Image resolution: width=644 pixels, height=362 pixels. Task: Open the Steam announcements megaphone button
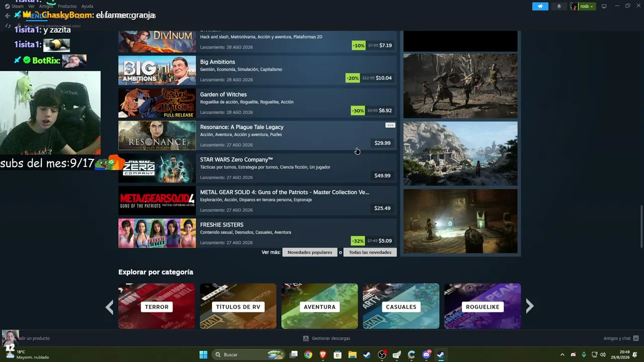click(540, 7)
